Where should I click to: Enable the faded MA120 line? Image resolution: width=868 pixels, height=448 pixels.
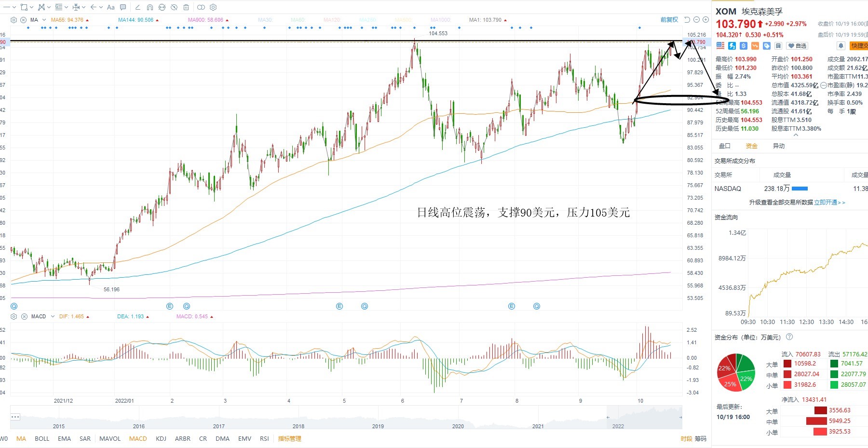(332, 20)
